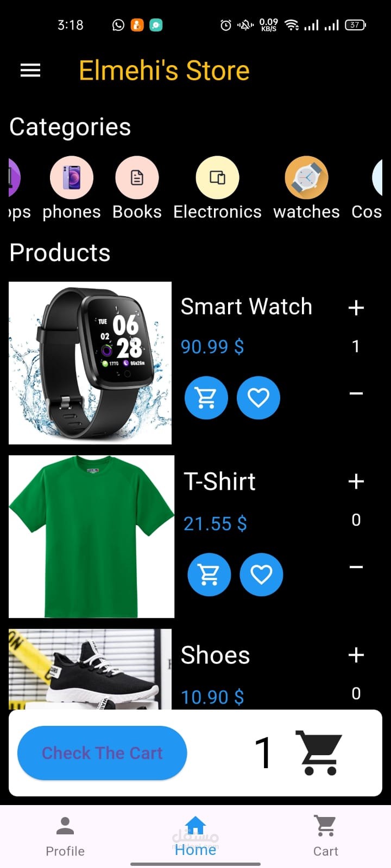Increase Smart Watch quantity with plus
391x868 pixels.
pos(356,308)
